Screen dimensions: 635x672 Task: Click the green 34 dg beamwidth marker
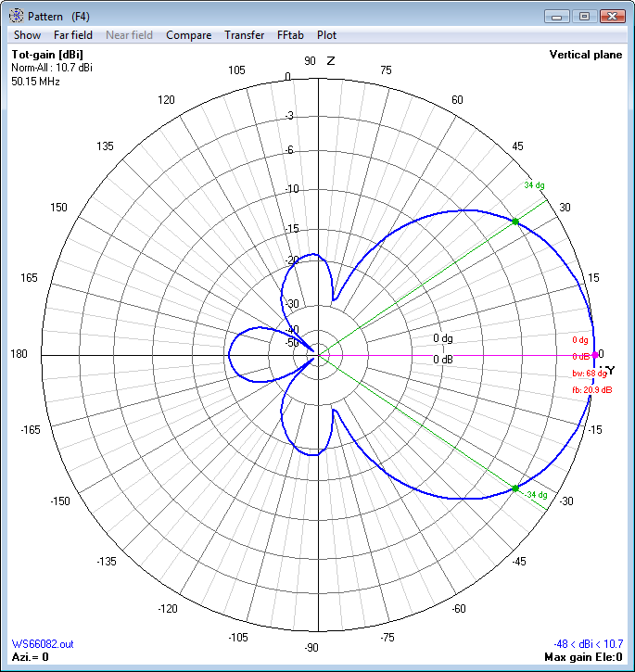pos(515,222)
